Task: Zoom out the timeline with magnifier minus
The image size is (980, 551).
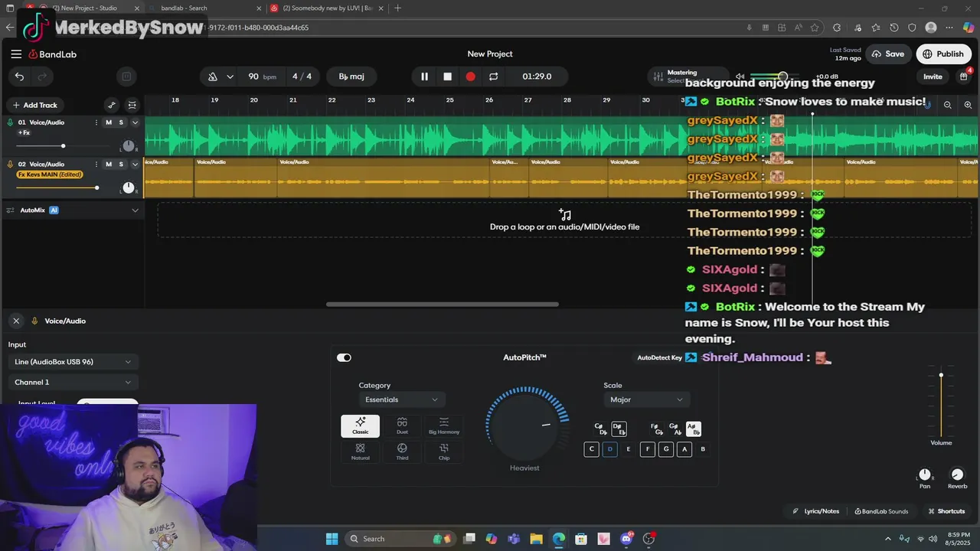Action: click(948, 105)
